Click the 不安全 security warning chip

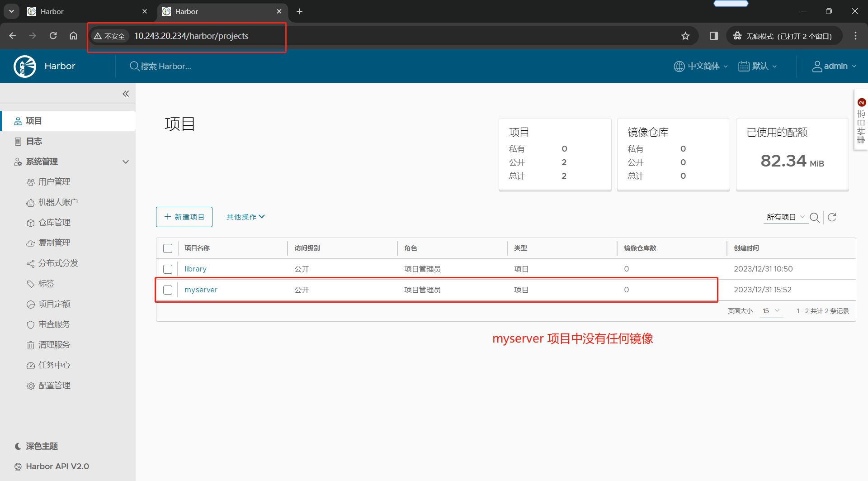point(110,36)
